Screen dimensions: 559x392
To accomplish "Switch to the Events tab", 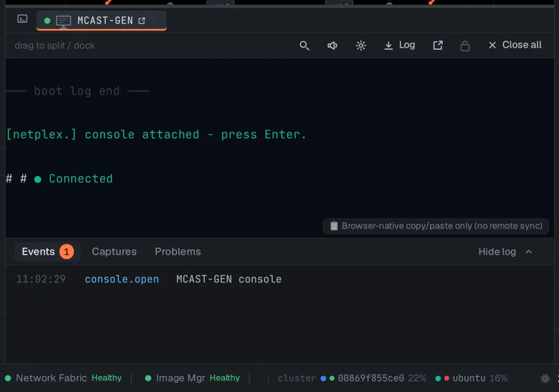I will pos(48,252).
